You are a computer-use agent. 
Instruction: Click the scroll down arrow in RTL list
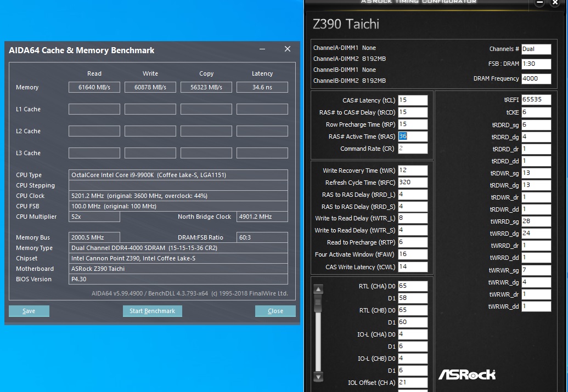pyautogui.click(x=318, y=377)
